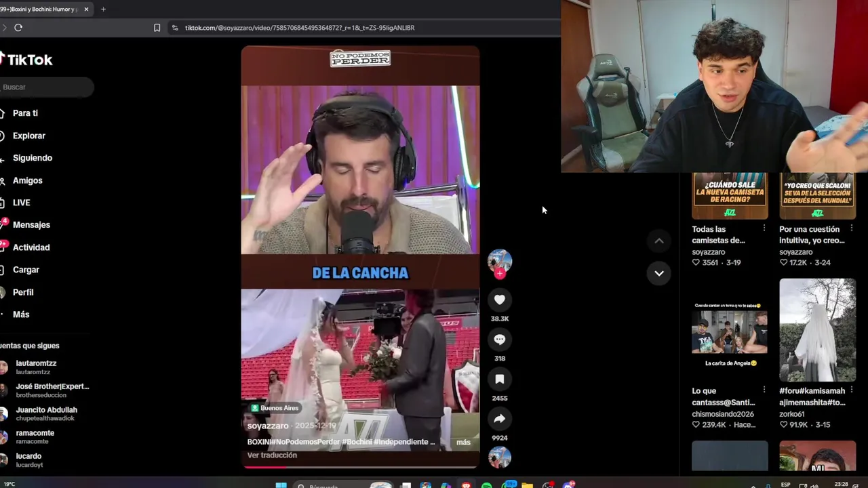Click the 239.4K likes count
The width and height of the screenshot is (868, 488).
(x=714, y=424)
